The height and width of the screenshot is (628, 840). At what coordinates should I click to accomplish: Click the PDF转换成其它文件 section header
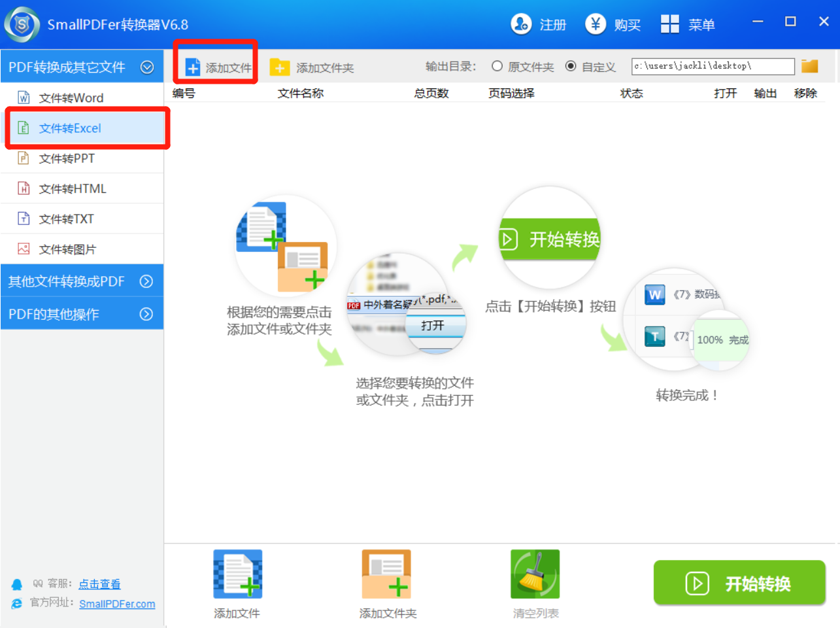(82, 67)
